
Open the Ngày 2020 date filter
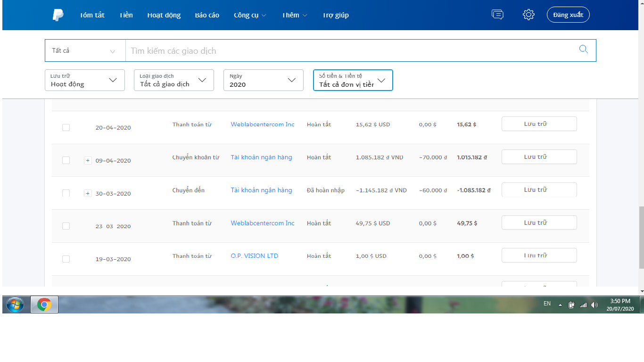click(x=264, y=80)
